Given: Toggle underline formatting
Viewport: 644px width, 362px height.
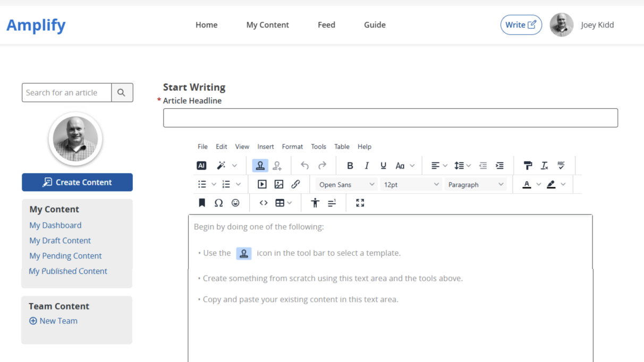Looking at the screenshot, I should pos(383,166).
